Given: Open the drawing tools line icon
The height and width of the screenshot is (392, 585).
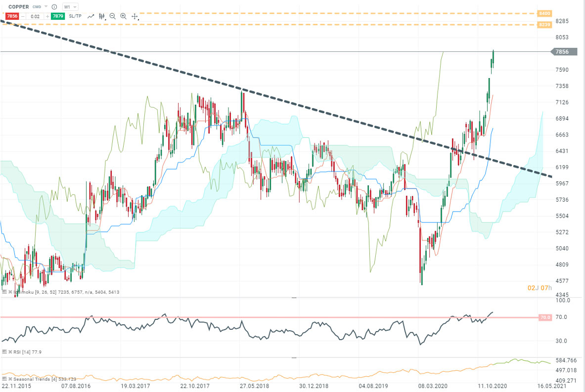Looking at the screenshot, I should pos(90,16).
